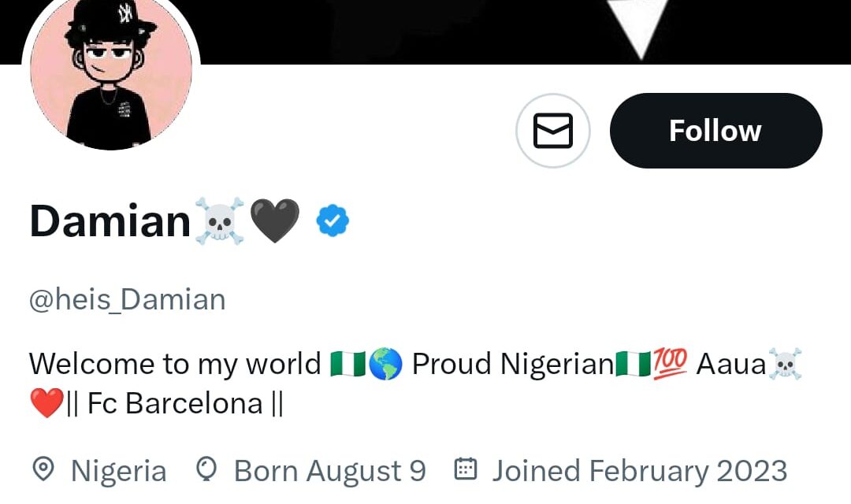The width and height of the screenshot is (851, 504).
Task: Click the Fc Barcelona bio text
Action: [x=174, y=403]
